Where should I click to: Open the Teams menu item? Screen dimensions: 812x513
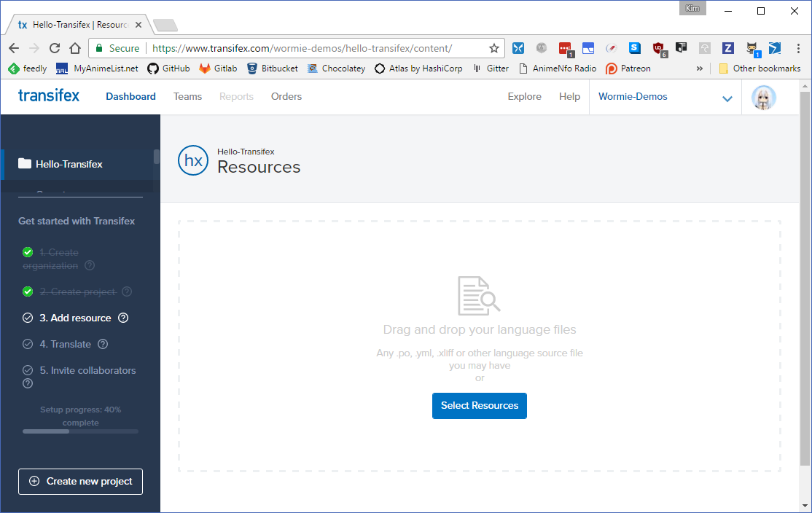coord(187,96)
